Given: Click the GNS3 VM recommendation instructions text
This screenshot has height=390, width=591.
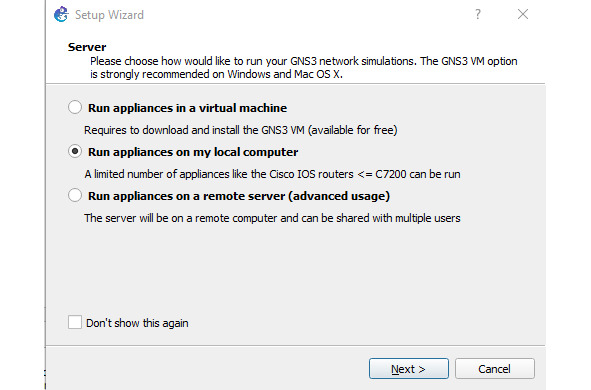Looking at the screenshot, I should [303, 68].
